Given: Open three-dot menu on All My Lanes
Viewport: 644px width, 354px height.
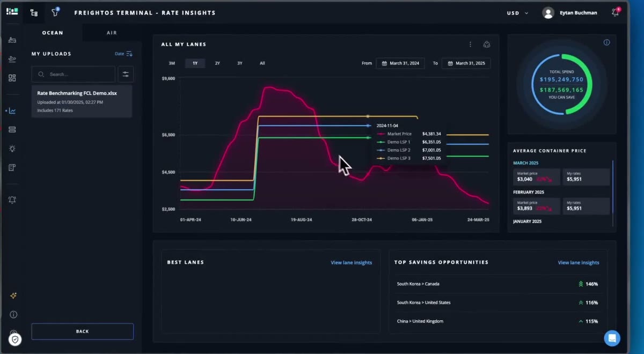Looking at the screenshot, I should [470, 45].
